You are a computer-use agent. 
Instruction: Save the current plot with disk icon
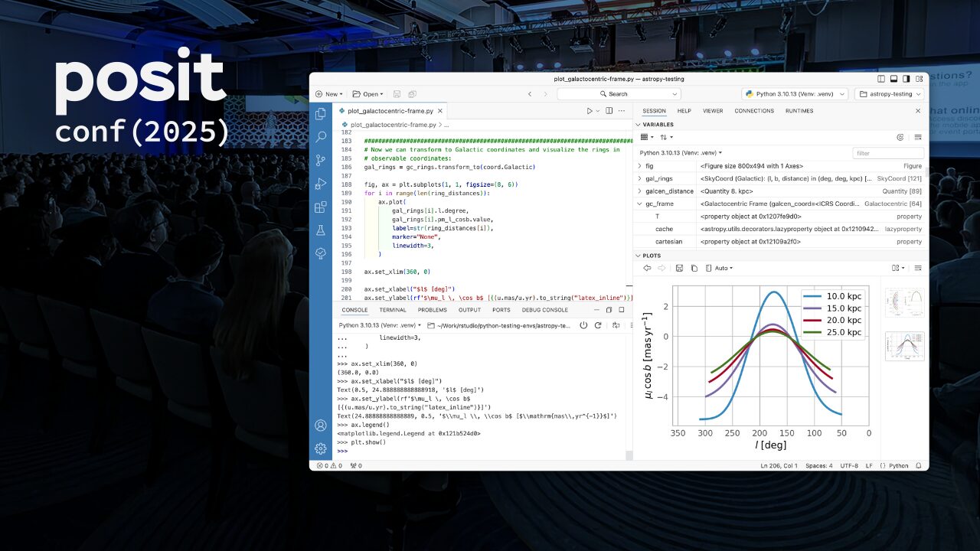679,268
